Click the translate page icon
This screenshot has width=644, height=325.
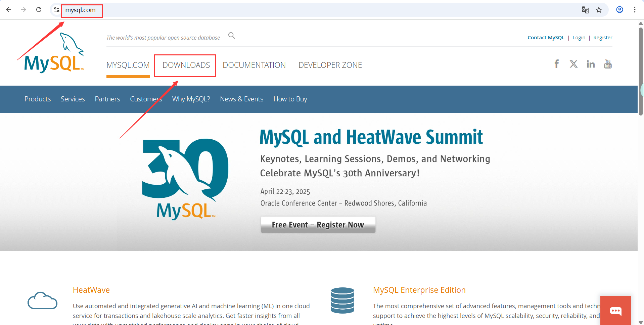pos(585,10)
